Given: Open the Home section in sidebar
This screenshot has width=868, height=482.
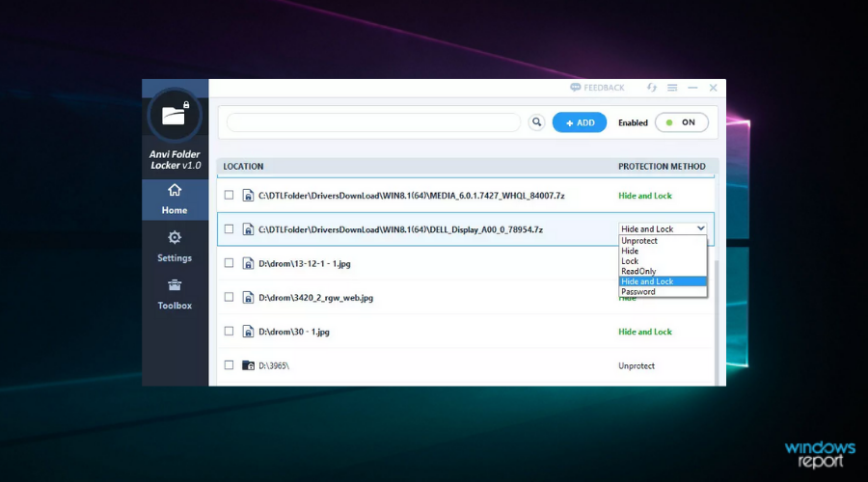Looking at the screenshot, I should click(x=175, y=200).
